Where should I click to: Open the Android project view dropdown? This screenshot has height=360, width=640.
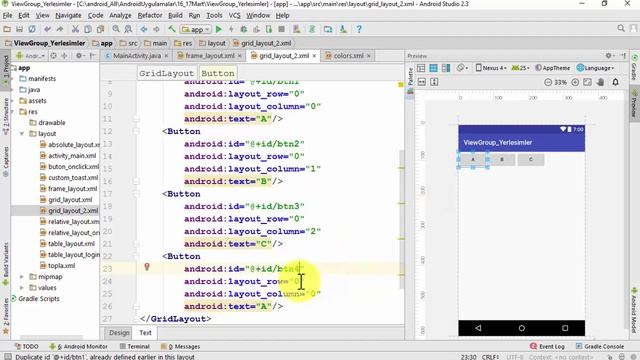click(31, 56)
